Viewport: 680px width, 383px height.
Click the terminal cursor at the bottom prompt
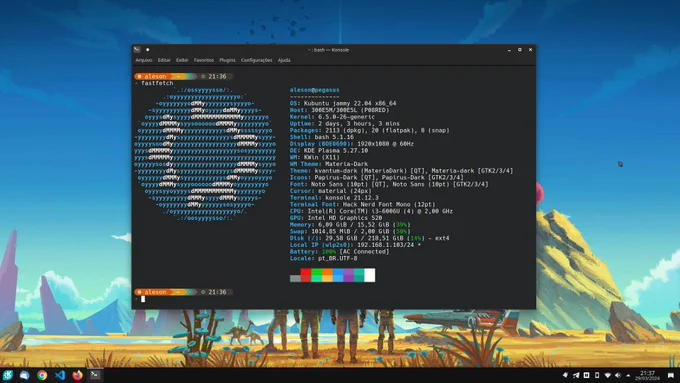143,299
